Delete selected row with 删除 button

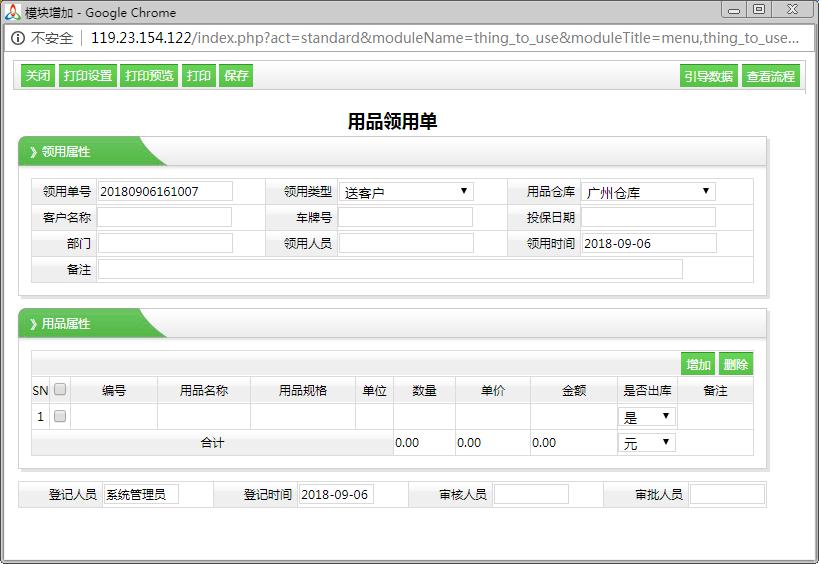coord(735,365)
